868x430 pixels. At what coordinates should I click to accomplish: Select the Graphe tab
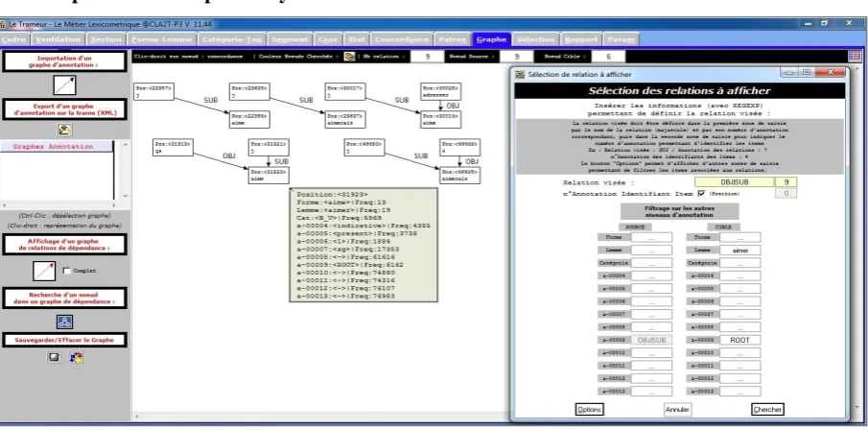coord(491,39)
